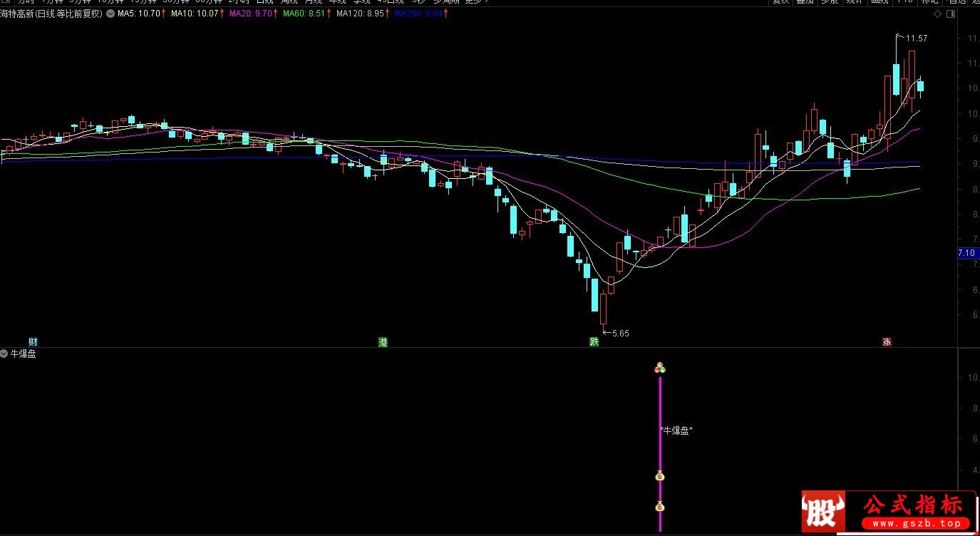Image resolution: width=980 pixels, height=536 pixels.
Task: Click the 牛爆盘 indicator name
Action: coord(24,354)
